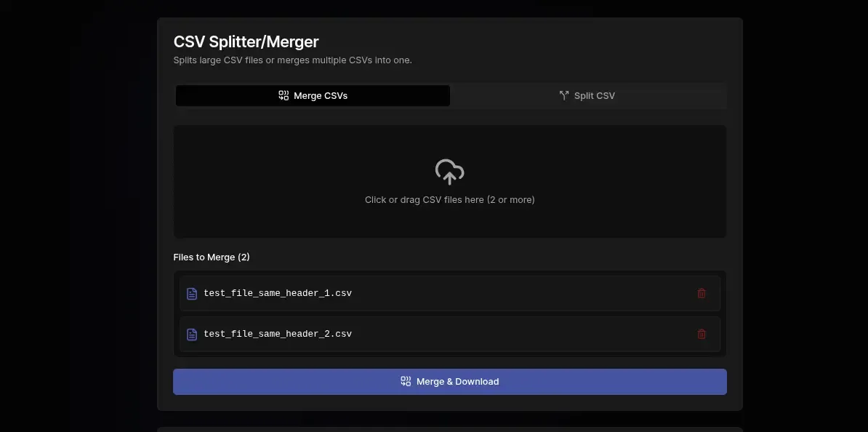The width and height of the screenshot is (868, 432).
Task: Click the blue file icon beside test_file_same_header_1.csv
Action: [191, 293]
